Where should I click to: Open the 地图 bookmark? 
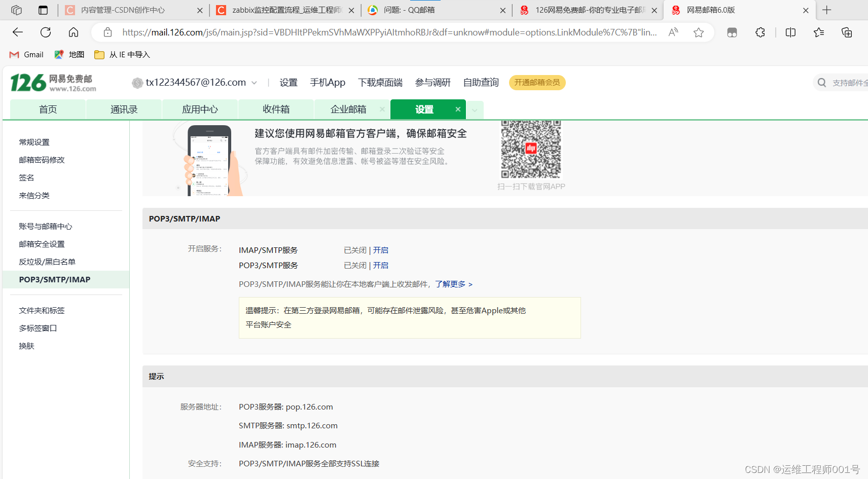point(69,55)
